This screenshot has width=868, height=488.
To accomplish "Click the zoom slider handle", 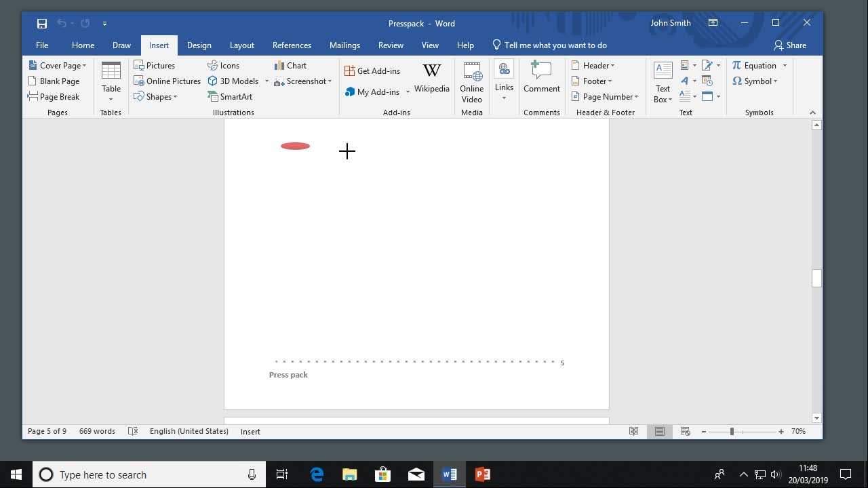I will [x=732, y=432].
